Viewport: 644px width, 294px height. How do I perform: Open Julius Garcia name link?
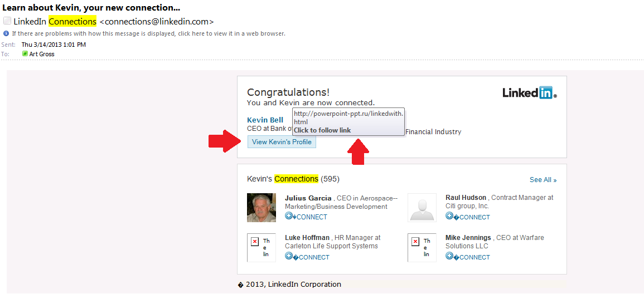tap(308, 198)
